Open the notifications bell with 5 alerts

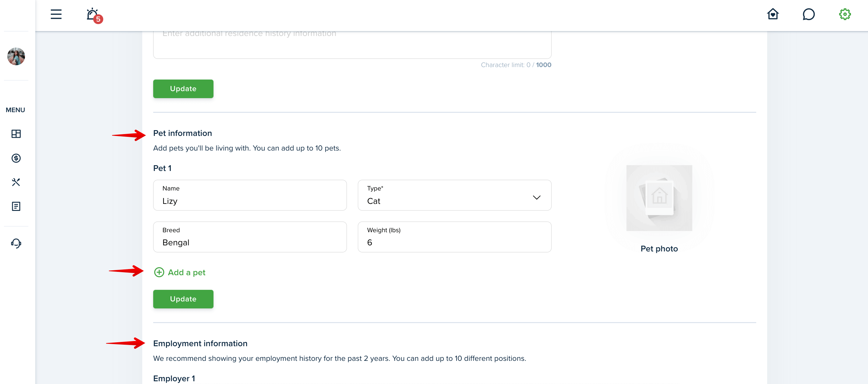pos(94,16)
